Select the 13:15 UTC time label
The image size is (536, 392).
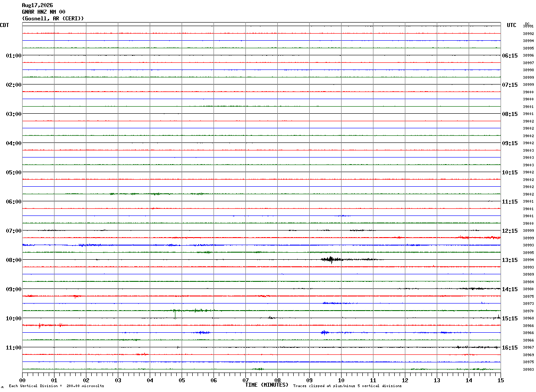pos(510,260)
